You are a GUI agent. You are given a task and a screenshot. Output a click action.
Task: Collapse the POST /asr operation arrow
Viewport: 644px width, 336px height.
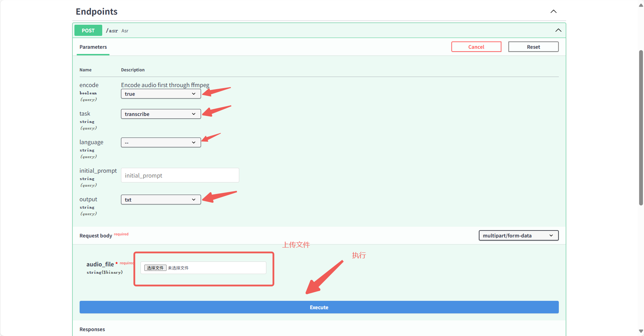point(558,30)
